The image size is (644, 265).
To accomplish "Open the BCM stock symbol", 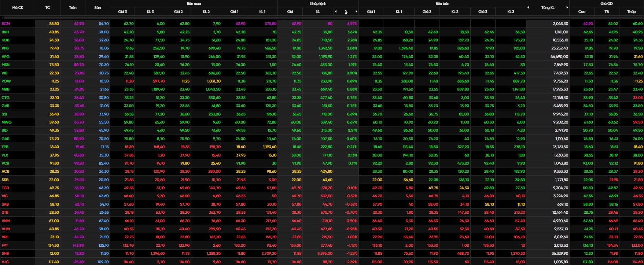I will point(6,23).
